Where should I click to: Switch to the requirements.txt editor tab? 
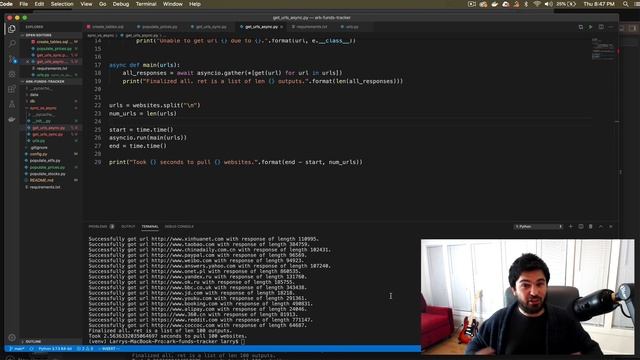click(x=312, y=27)
